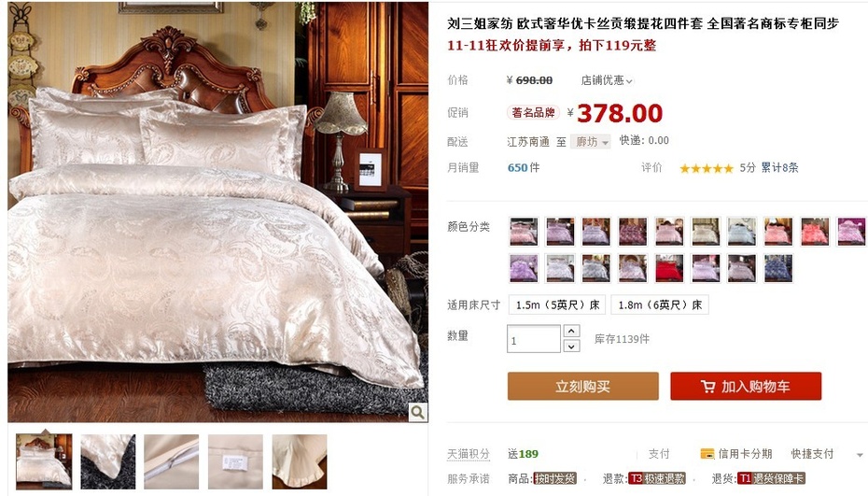Image resolution: width=868 pixels, height=496 pixels.
Task: Expand the 店铺优惠 dropdown
Action: click(x=606, y=80)
